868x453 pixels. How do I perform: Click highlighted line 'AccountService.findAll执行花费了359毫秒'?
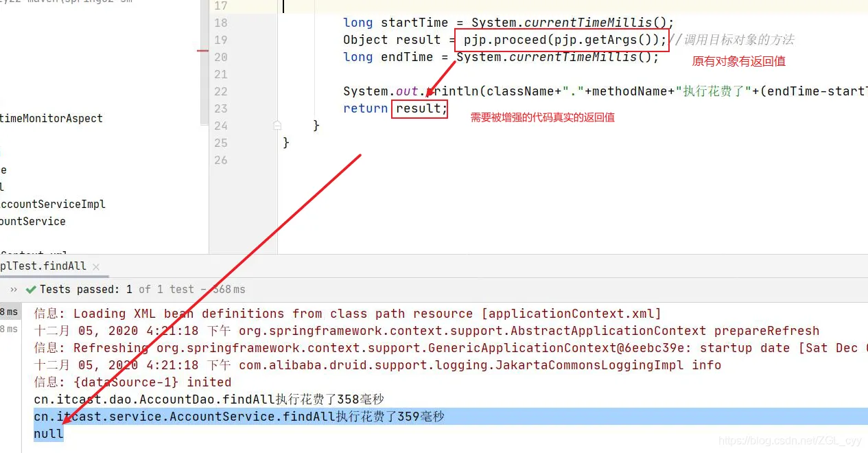coord(239,417)
